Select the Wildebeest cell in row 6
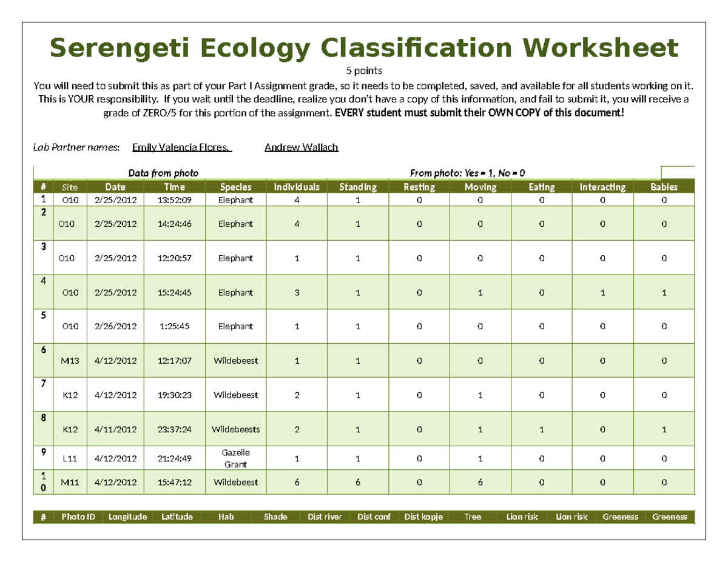 [235, 360]
